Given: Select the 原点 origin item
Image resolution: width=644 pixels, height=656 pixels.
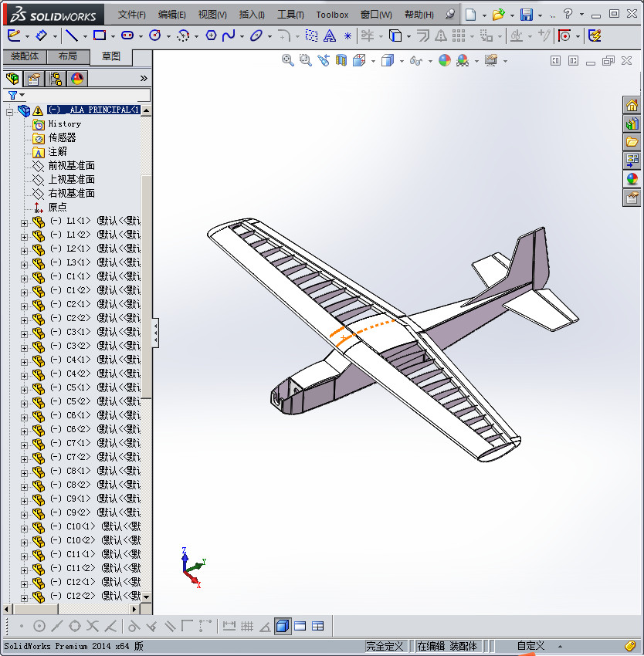Looking at the screenshot, I should tap(57, 207).
